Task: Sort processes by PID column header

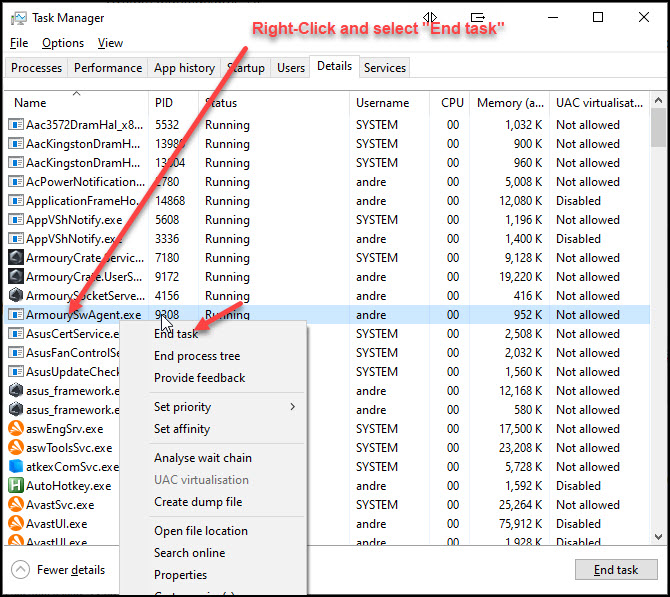Action: point(165,103)
